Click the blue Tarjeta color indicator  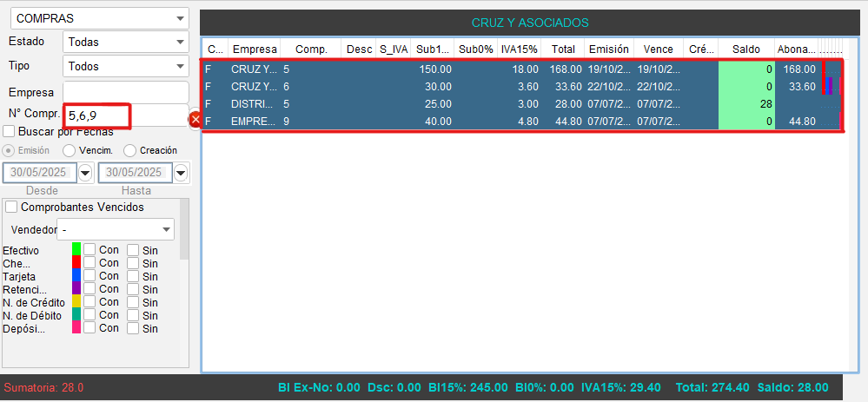[76, 276]
